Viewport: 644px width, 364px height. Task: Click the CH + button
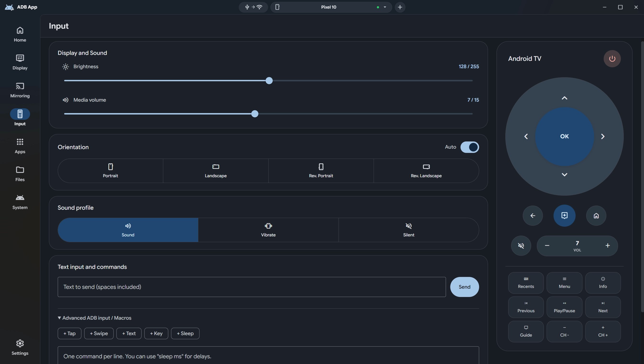click(603, 331)
